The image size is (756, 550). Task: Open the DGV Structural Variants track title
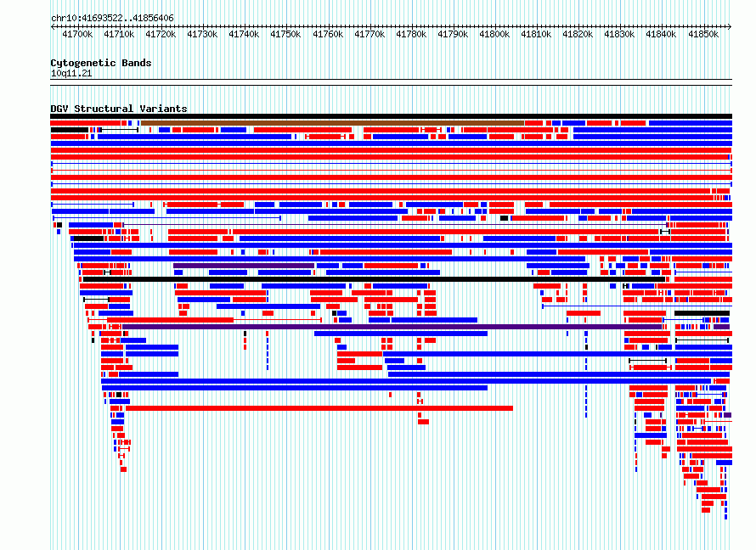[x=119, y=109]
